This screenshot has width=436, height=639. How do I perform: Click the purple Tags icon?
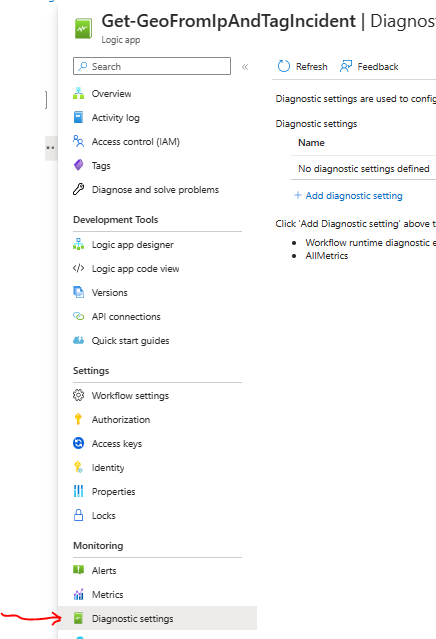coord(78,165)
